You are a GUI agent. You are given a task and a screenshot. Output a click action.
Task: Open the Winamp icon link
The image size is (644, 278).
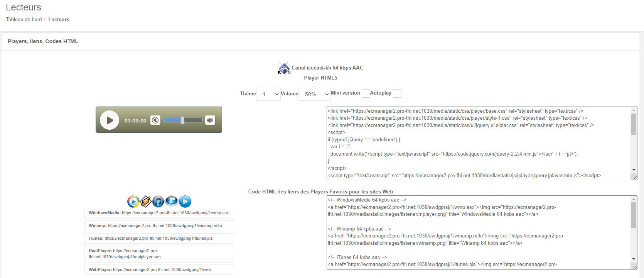(x=145, y=201)
